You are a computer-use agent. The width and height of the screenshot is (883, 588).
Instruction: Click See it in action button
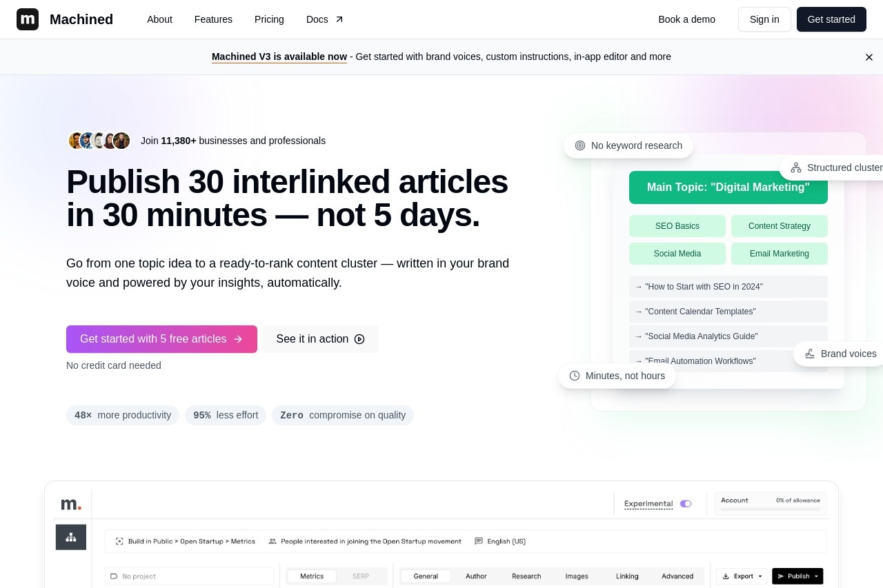(x=320, y=339)
